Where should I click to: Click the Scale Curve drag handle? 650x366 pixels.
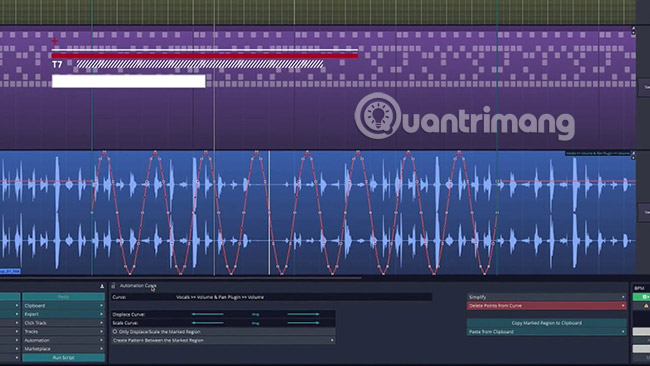click(x=255, y=323)
